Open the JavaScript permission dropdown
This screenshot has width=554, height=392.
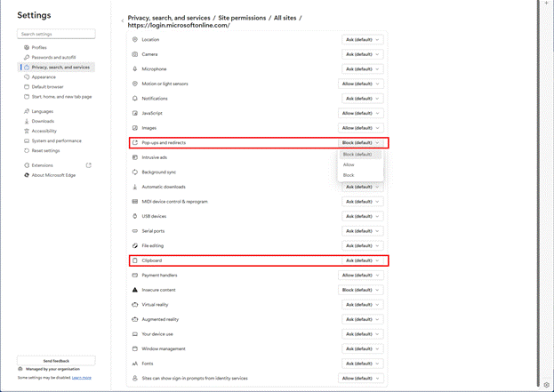click(362, 114)
